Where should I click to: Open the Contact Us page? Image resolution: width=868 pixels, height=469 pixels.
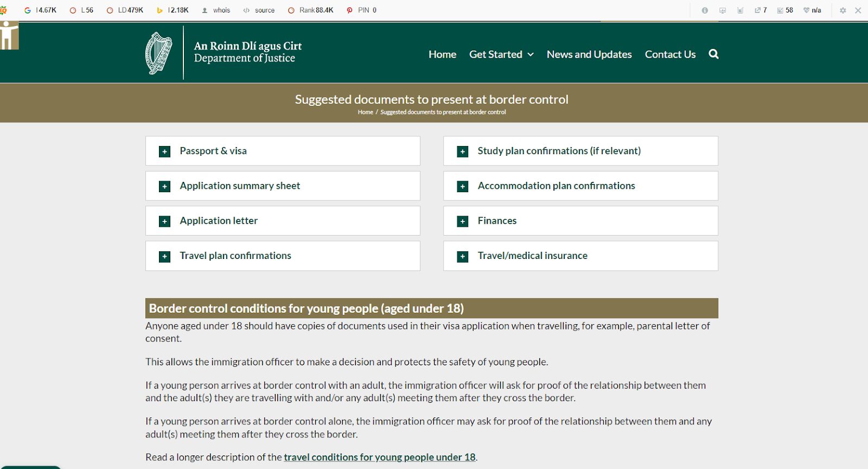(x=670, y=54)
